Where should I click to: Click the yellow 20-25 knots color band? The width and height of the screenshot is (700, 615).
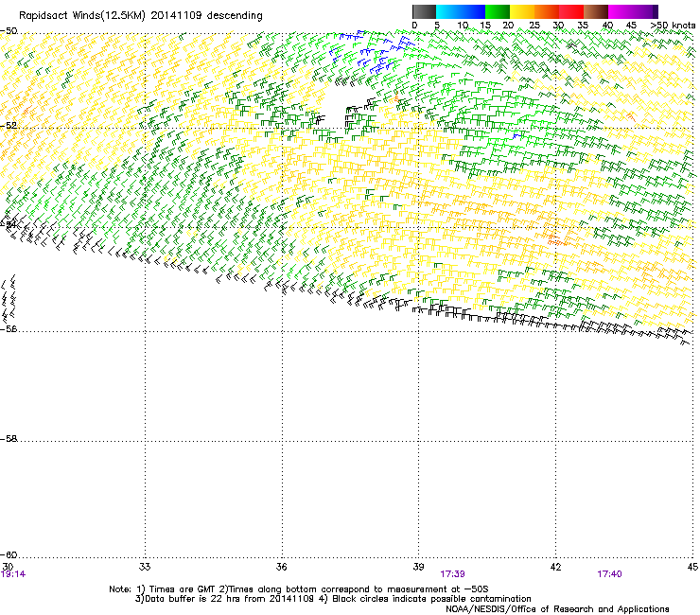pyautogui.click(x=522, y=11)
